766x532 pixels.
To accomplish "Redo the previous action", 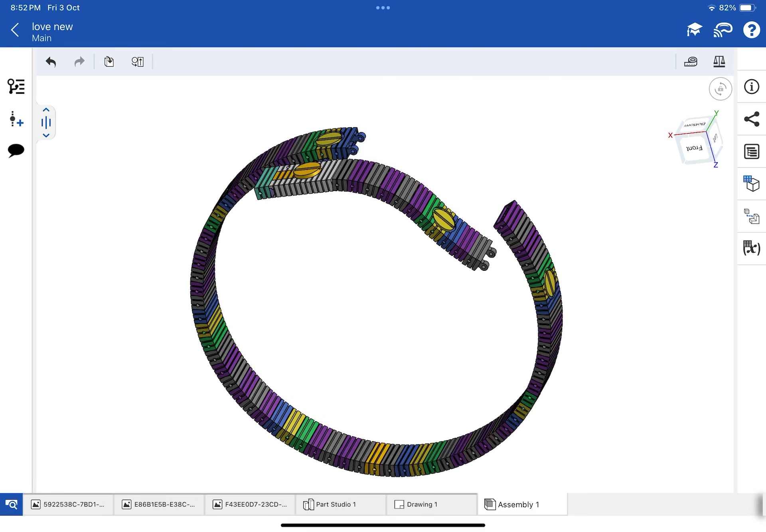I will click(x=79, y=62).
